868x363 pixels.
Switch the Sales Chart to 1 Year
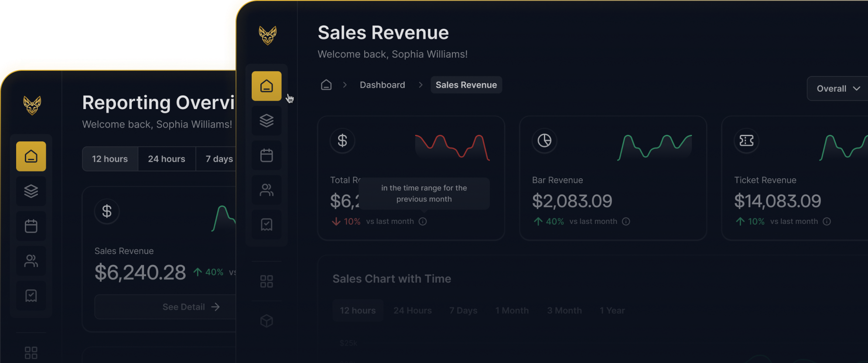(x=612, y=310)
